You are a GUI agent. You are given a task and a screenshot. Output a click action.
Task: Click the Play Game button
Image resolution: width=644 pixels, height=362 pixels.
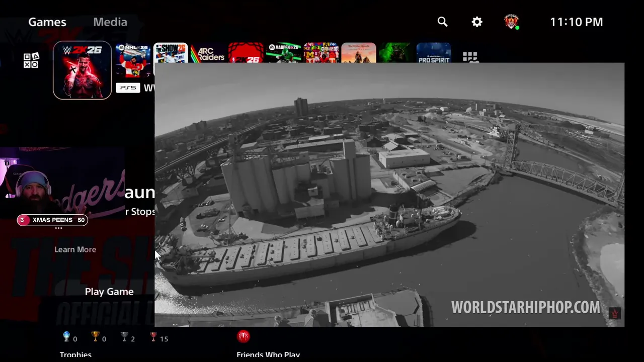pyautogui.click(x=109, y=292)
